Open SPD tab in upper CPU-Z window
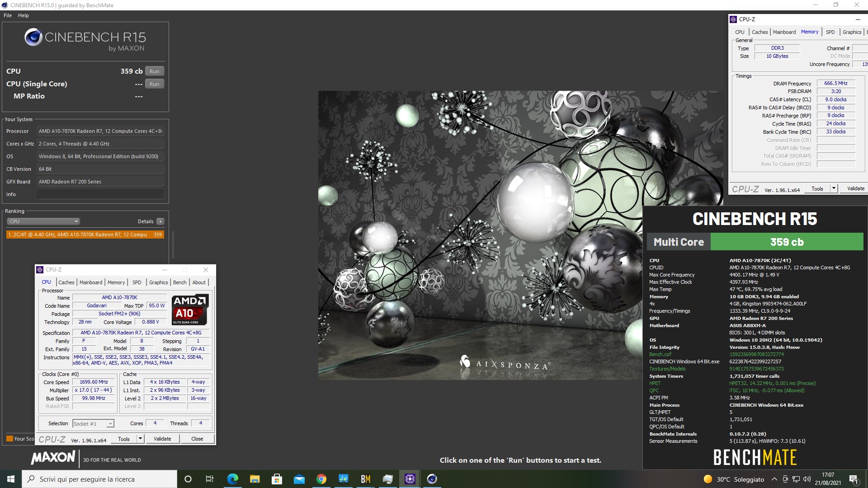 pos(830,32)
